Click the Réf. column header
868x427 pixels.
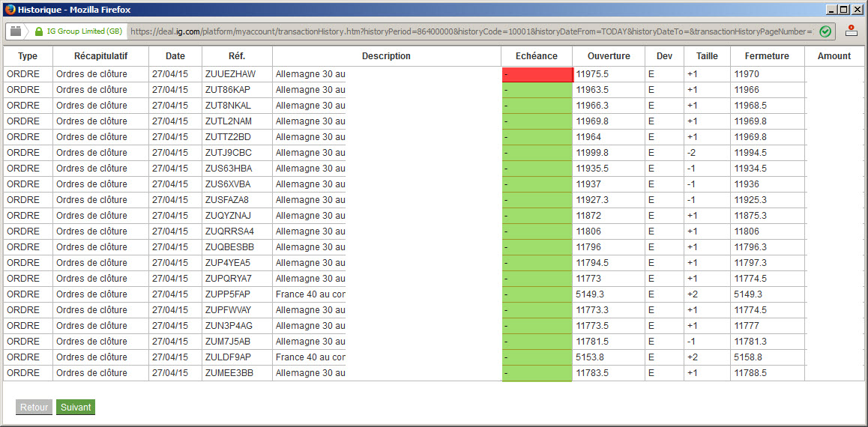click(237, 56)
